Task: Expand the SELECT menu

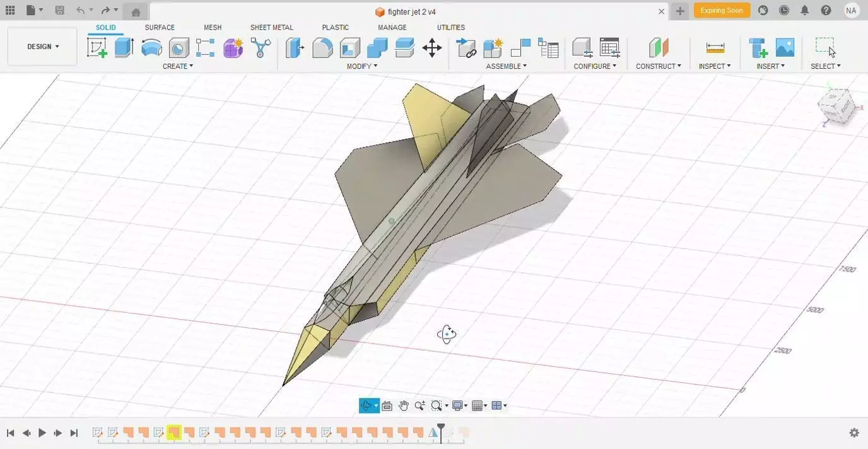Action: coord(826,66)
